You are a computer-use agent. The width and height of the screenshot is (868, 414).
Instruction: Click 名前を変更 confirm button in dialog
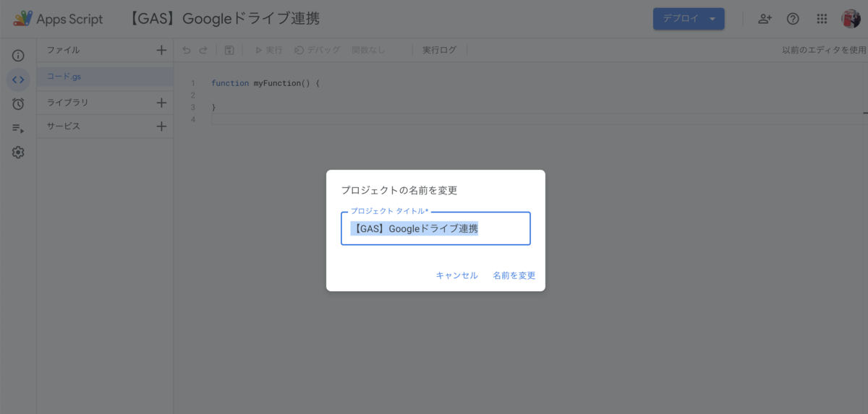[x=514, y=275]
